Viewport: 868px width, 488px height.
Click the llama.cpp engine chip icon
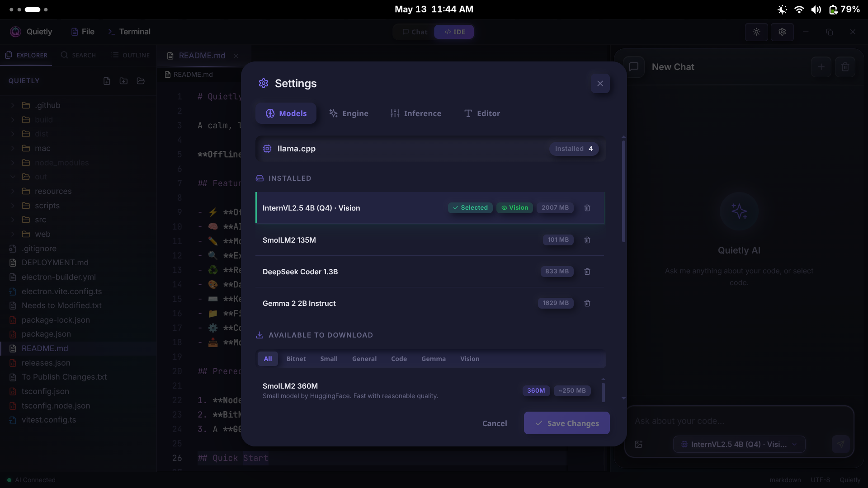[267, 149]
